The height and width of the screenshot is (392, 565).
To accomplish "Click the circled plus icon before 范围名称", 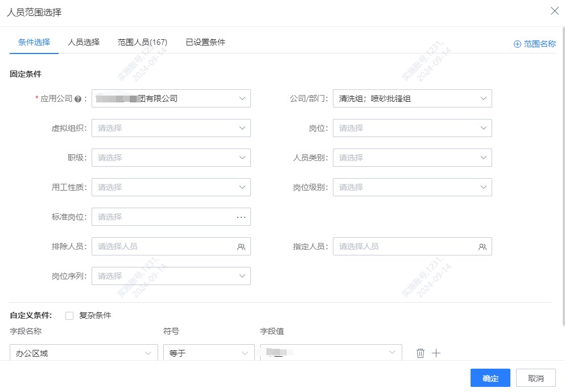I will pyautogui.click(x=517, y=43).
